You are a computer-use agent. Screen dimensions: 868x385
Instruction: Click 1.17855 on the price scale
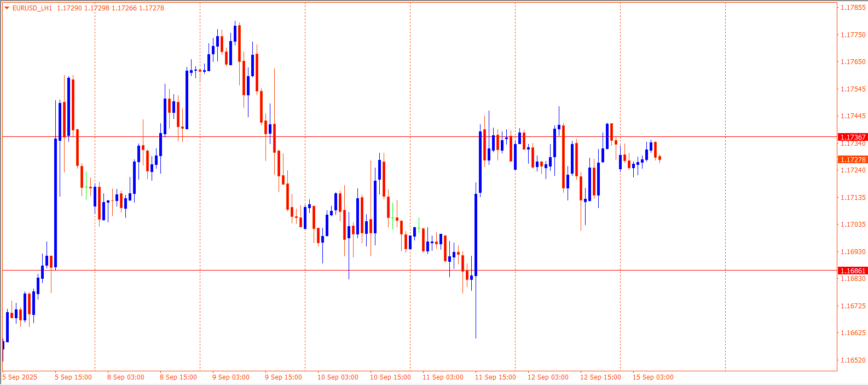[853, 8]
